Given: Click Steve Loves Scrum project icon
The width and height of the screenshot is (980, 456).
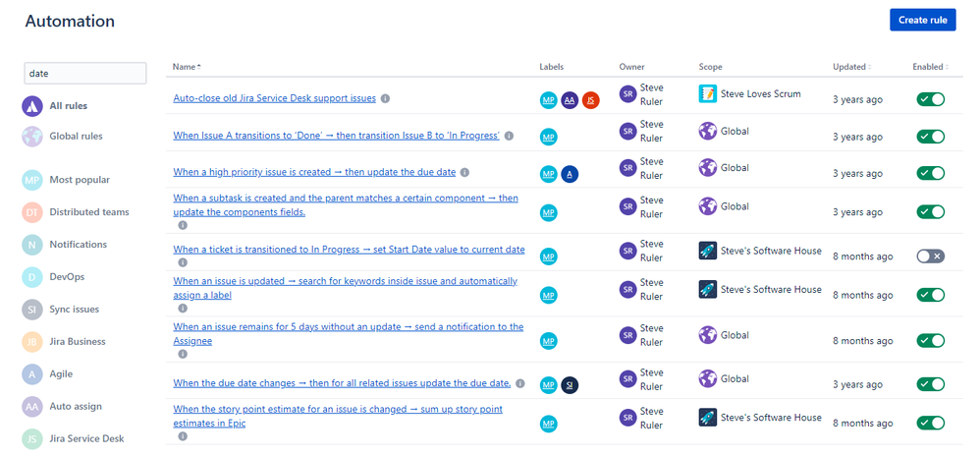Looking at the screenshot, I should [707, 94].
